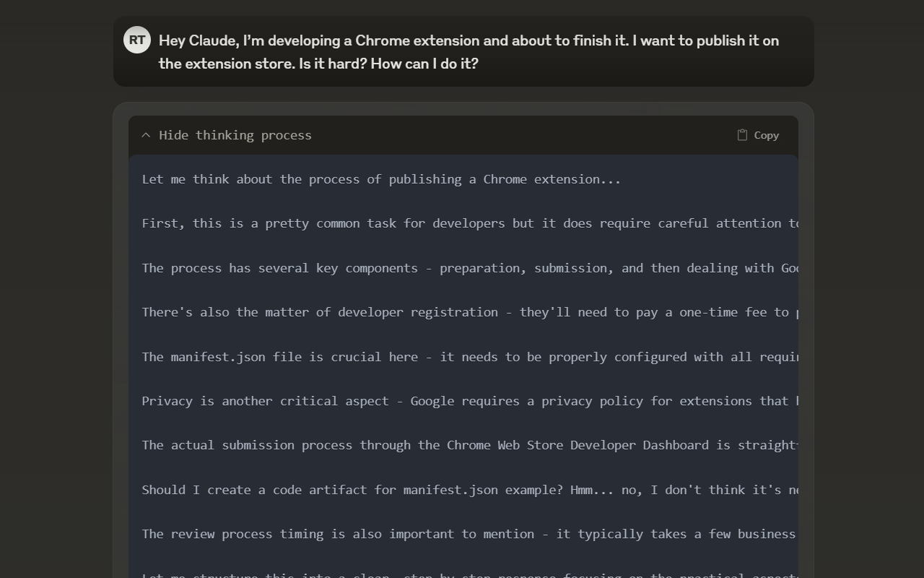Screen dimensions: 924x578
Task: Click the line about preparation and submission components
Action: point(469,267)
